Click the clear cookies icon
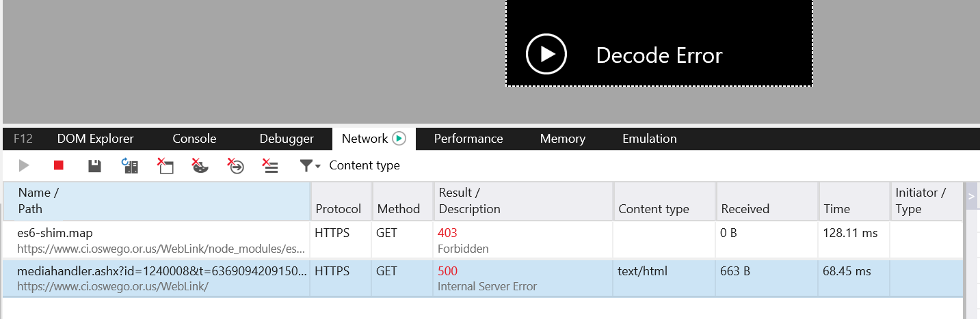Screen dimensions: 980x319 200,165
